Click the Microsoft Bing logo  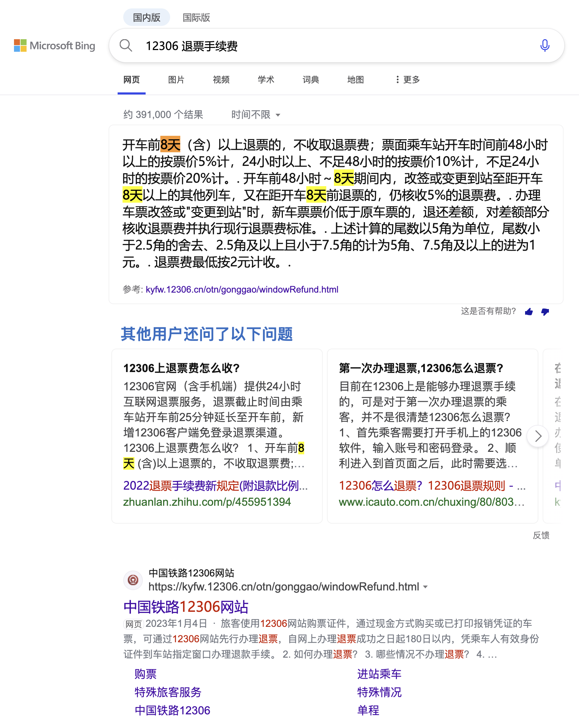pos(54,45)
